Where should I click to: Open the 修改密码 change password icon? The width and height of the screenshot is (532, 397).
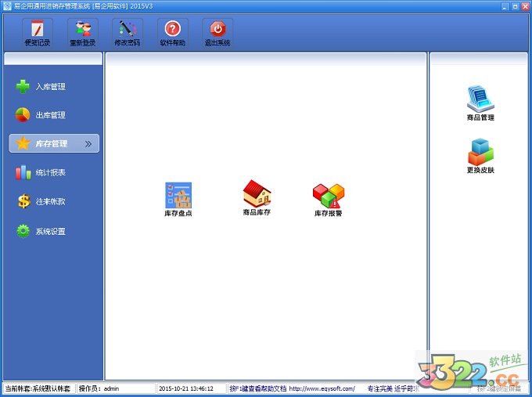[x=128, y=34]
